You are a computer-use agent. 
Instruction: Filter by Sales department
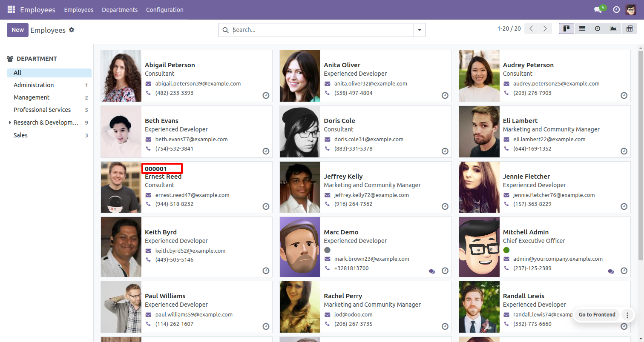pyautogui.click(x=49, y=135)
